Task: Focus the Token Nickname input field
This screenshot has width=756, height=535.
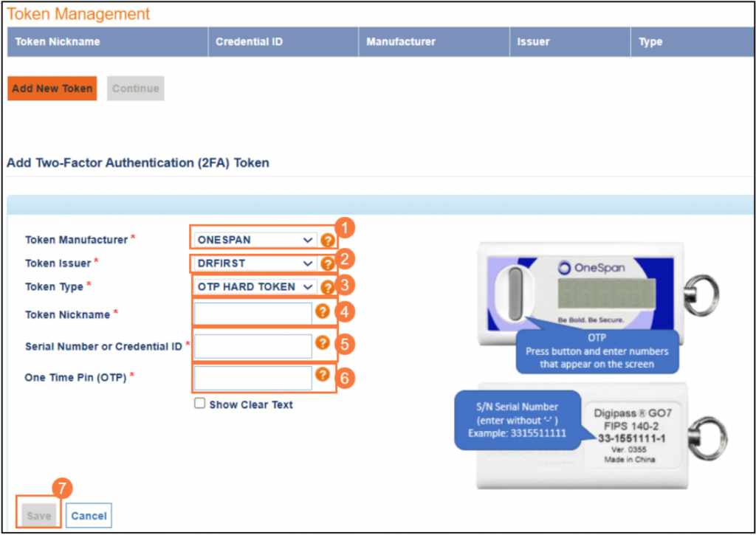Action: (x=253, y=314)
